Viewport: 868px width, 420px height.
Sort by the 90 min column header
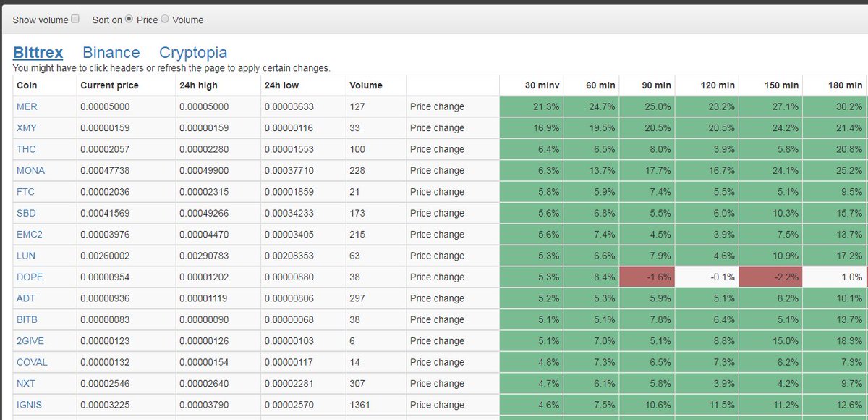(x=647, y=85)
